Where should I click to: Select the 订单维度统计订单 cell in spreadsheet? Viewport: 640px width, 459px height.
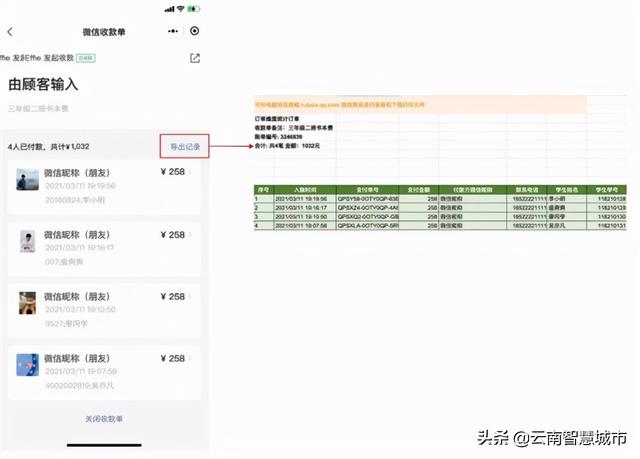[x=277, y=119]
